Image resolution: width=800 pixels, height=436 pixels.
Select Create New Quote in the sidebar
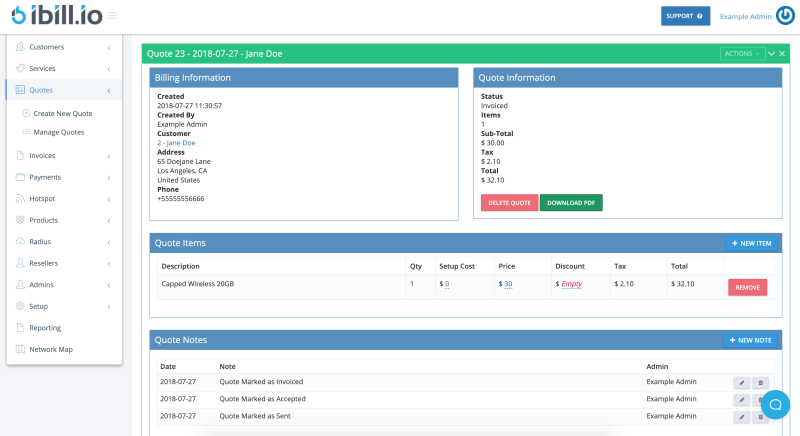[x=62, y=113]
